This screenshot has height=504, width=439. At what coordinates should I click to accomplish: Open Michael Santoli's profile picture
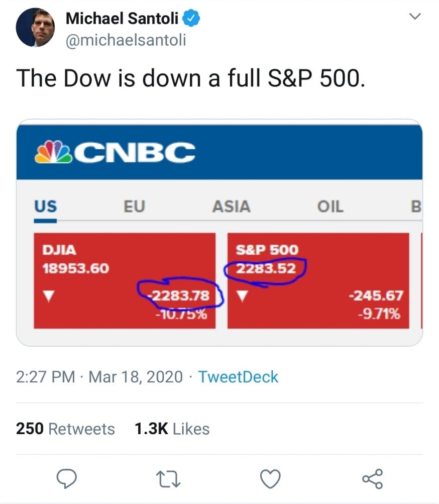(35, 28)
